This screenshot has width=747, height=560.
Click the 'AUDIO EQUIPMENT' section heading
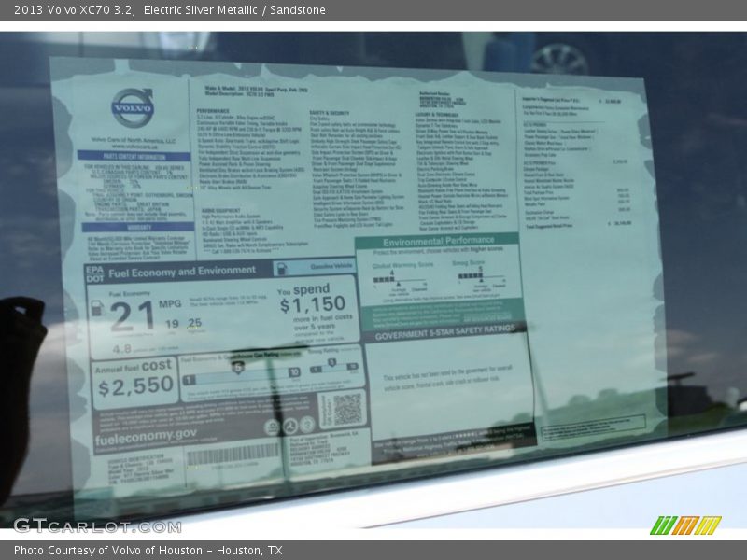pos(220,210)
